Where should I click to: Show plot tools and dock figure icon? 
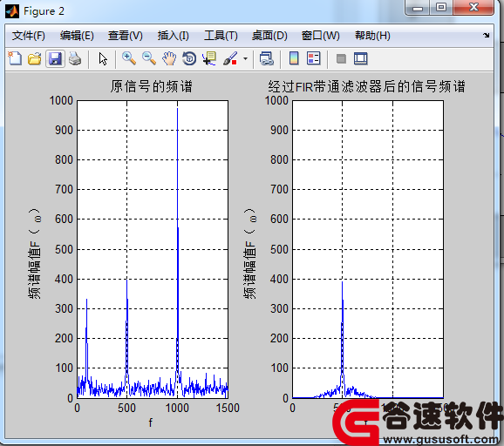[361, 58]
